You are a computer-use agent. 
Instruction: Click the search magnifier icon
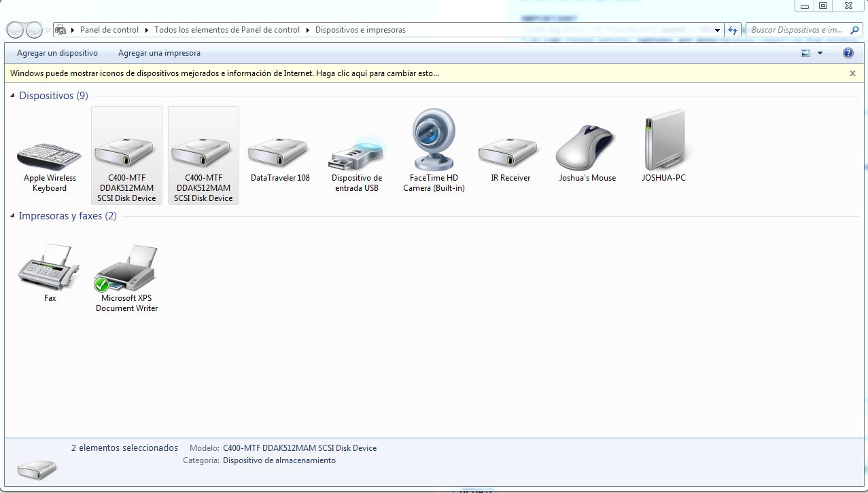[x=854, y=30]
